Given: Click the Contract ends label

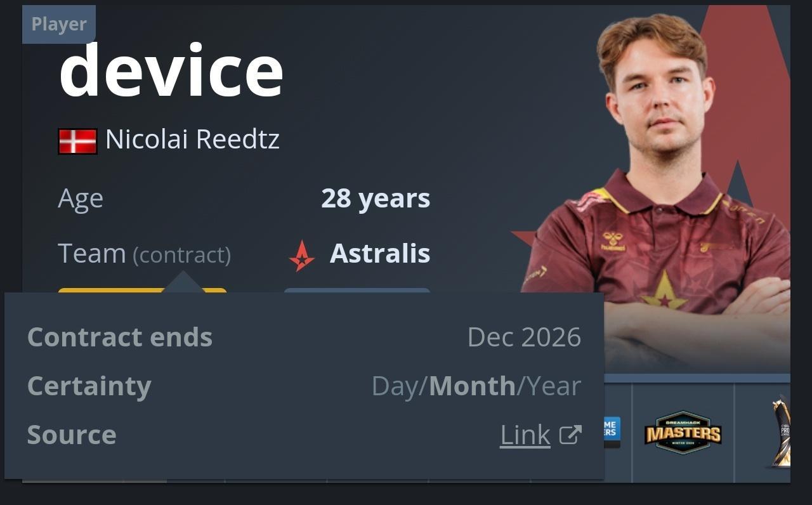Looking at the screenshot, I should [x=120, y=337].
